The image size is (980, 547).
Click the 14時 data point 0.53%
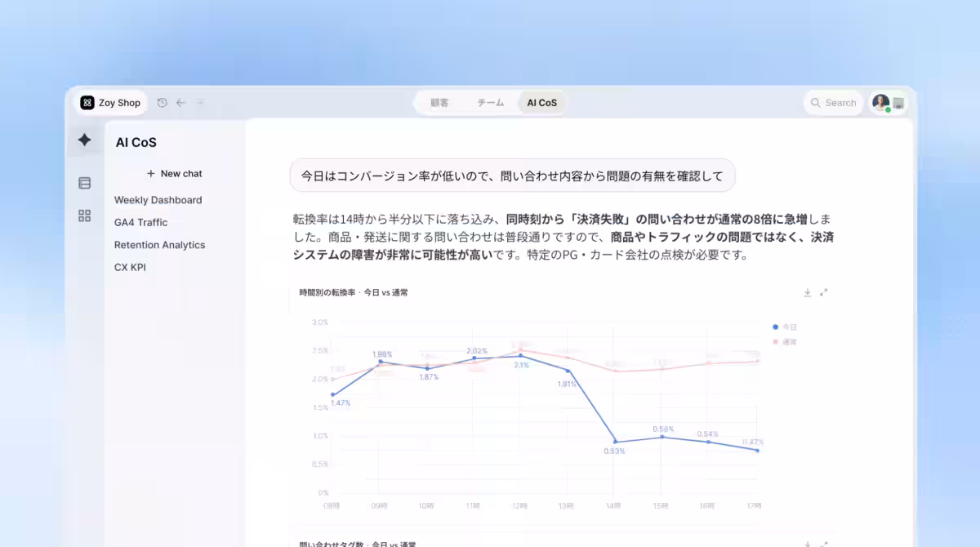(615, 442)
